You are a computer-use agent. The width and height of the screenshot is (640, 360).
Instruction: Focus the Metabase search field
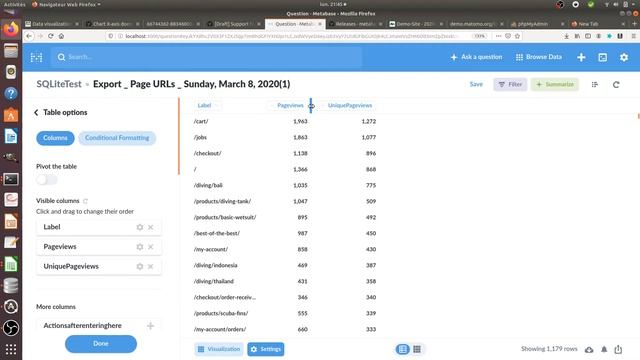(x=206, y=57)
